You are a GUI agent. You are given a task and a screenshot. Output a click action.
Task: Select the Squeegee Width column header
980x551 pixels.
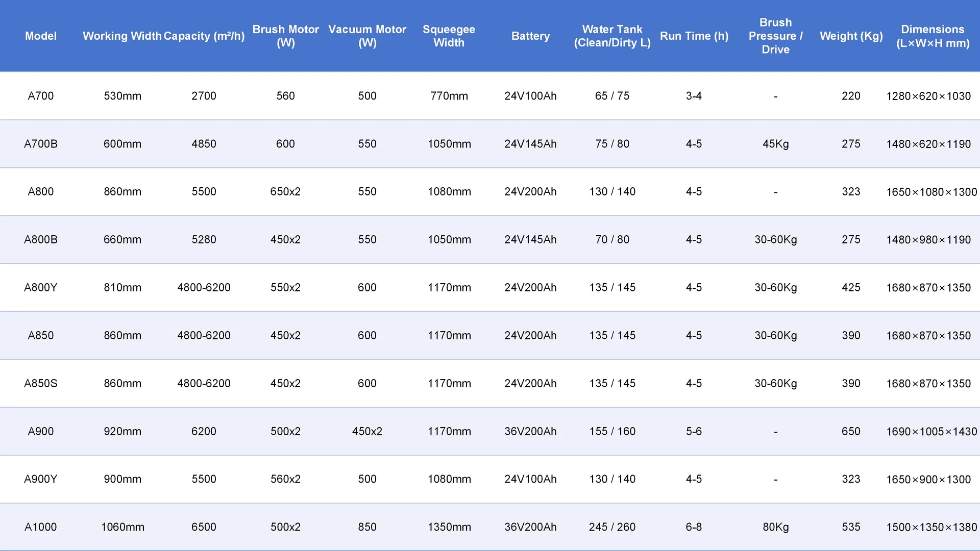tap(449, 36)
